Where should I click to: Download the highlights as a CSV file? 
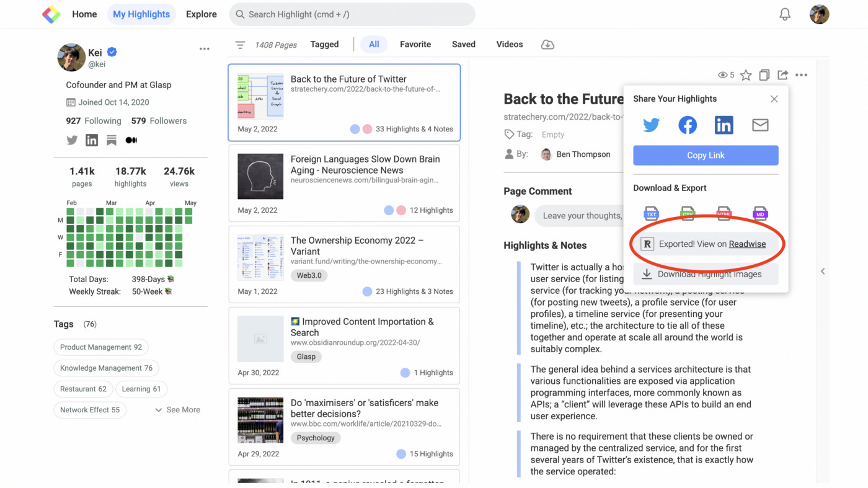(688, 213)
